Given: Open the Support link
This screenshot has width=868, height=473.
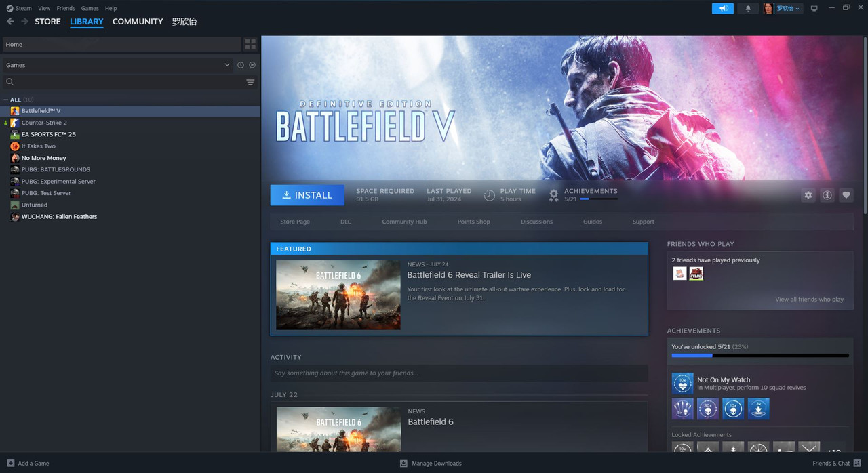Looking at the screenshot, I should click(643, 222).
